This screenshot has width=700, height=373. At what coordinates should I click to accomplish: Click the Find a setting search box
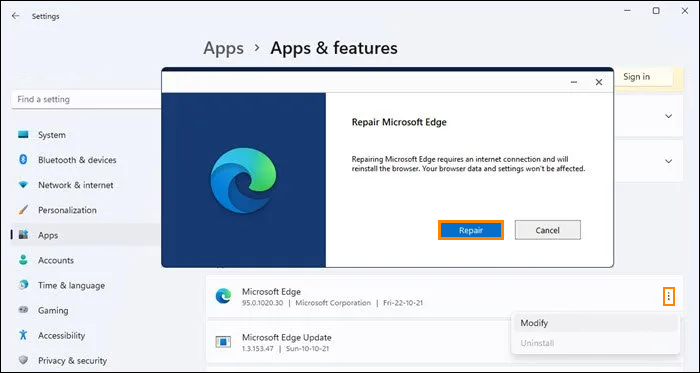[86, 99]
